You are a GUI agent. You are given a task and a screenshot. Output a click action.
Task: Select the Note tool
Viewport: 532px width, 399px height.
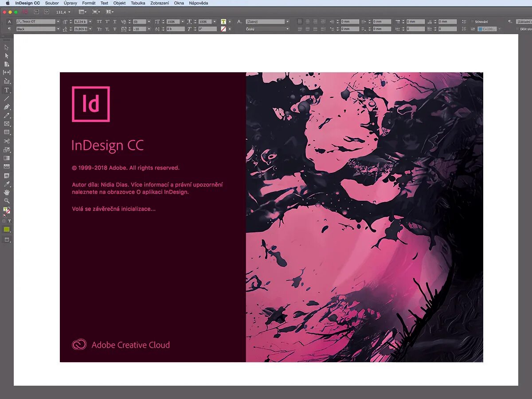(x=7, y=176)
